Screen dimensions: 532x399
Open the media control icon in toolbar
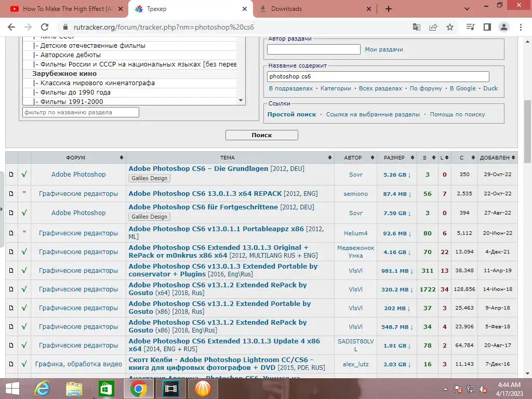point(470,27)
